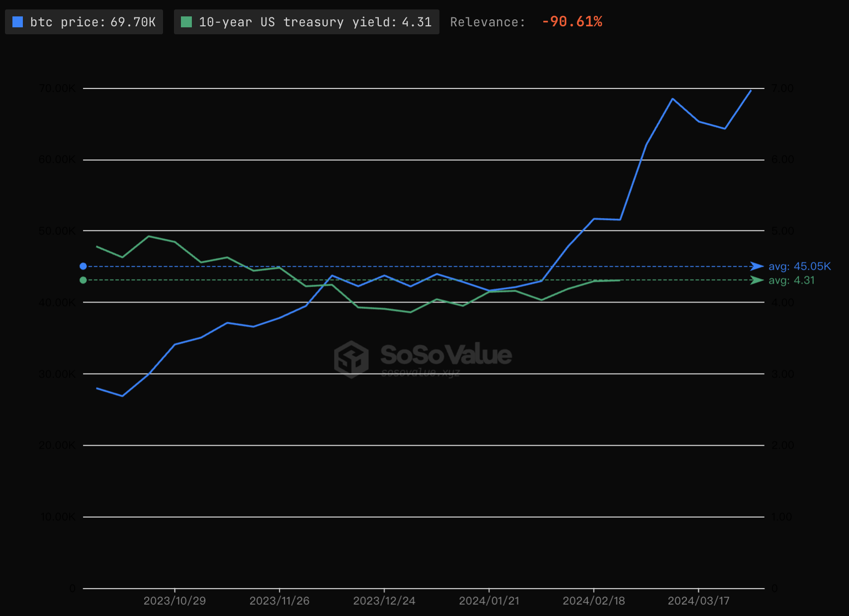This screenshot has height=616, width=849.
Task: Click the blue btc price color square
Action: [18, 22]
